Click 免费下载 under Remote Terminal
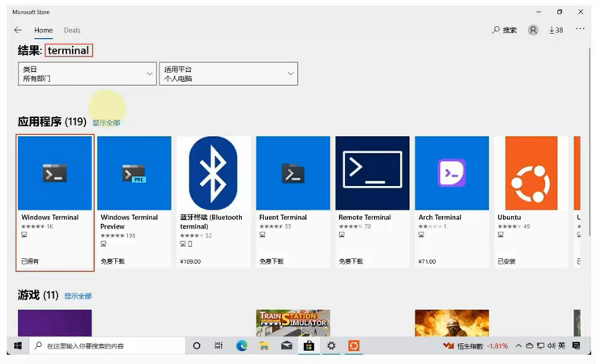Viewport: 596px width, 364px height. point(351,261)
